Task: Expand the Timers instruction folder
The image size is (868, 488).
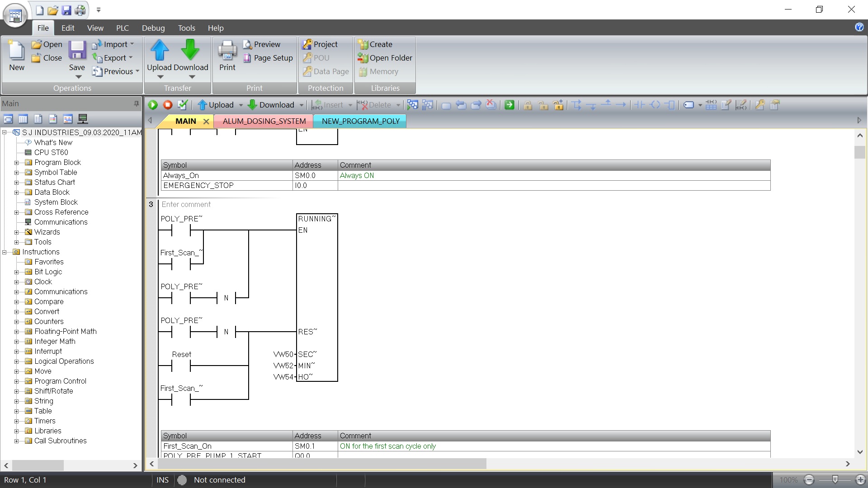Action: (17, 421)
